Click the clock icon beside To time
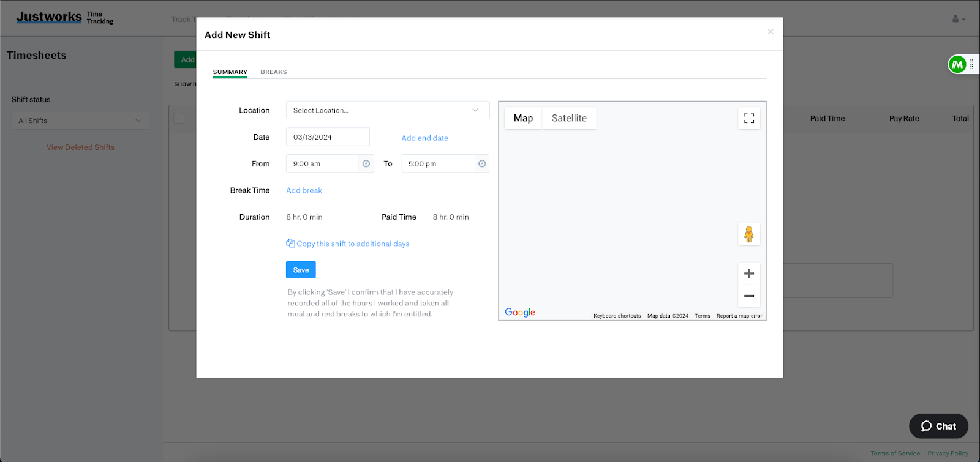This screenshot has width=980, height=462. tap(482, 163)
